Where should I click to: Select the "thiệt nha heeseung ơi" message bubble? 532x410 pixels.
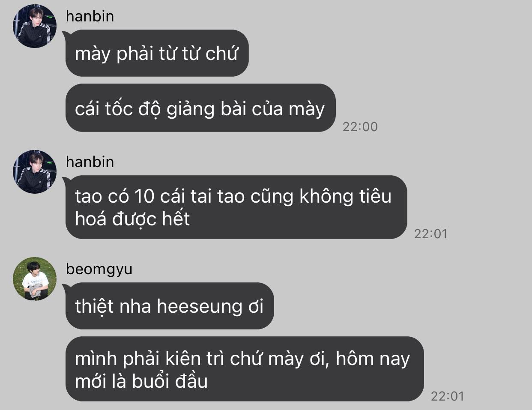point(169,306)
